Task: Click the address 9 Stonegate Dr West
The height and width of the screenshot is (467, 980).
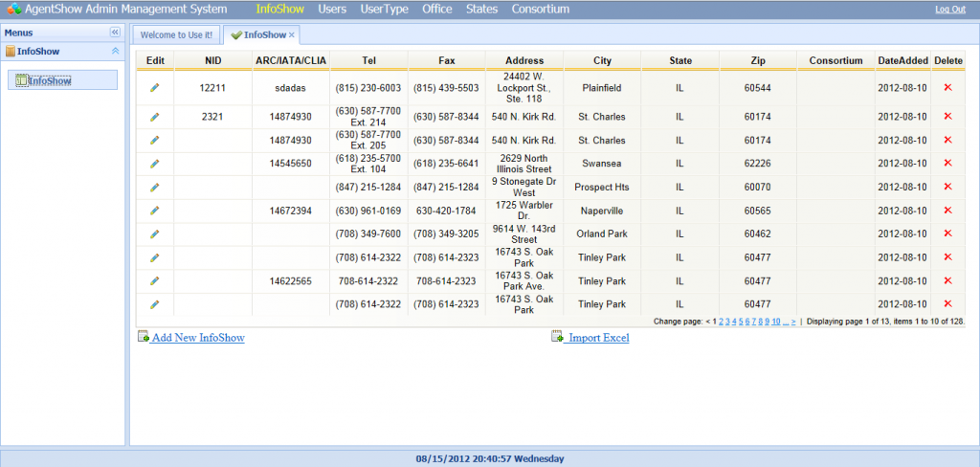Action: click(523, 187)
